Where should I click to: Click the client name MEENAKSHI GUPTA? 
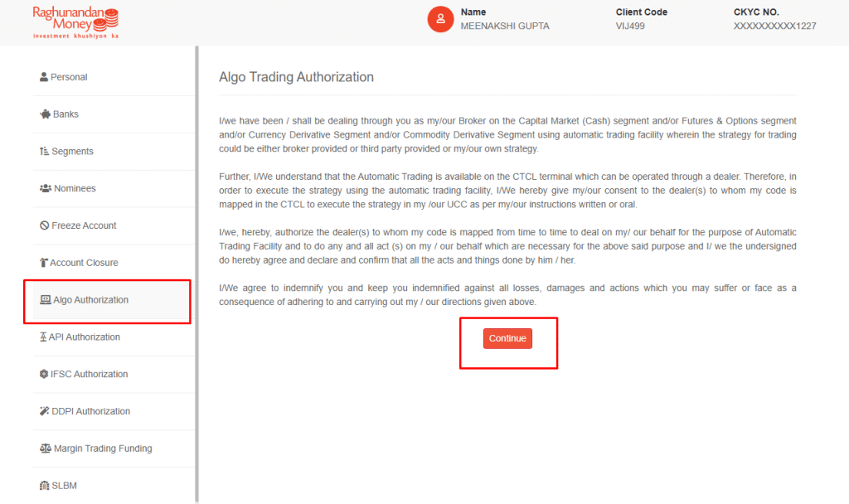point(505,26)
